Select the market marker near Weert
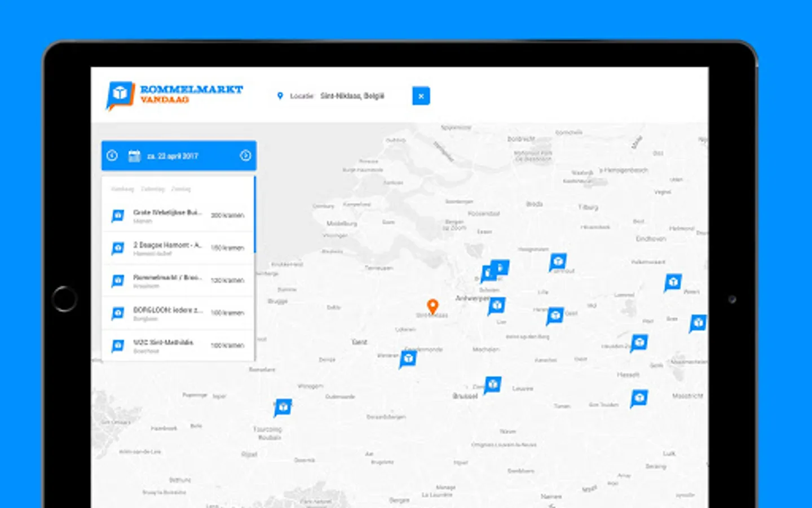The width and height of the screenshot is (812, 508). point(673,282)
